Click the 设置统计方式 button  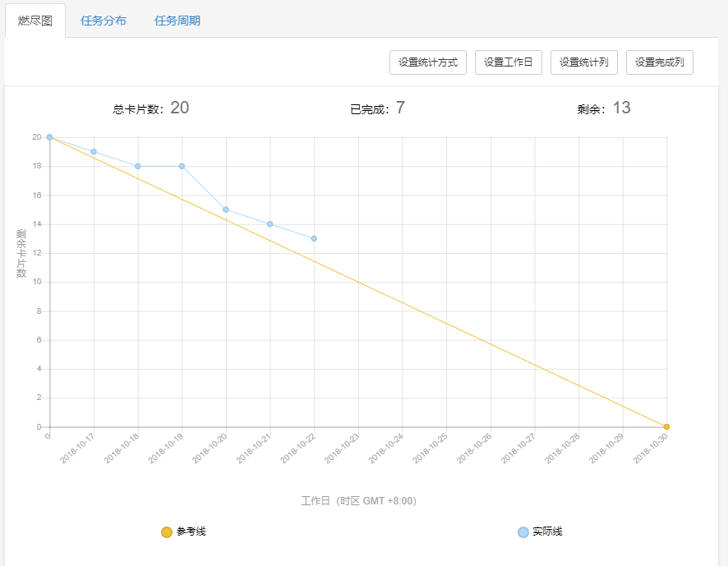427,62
